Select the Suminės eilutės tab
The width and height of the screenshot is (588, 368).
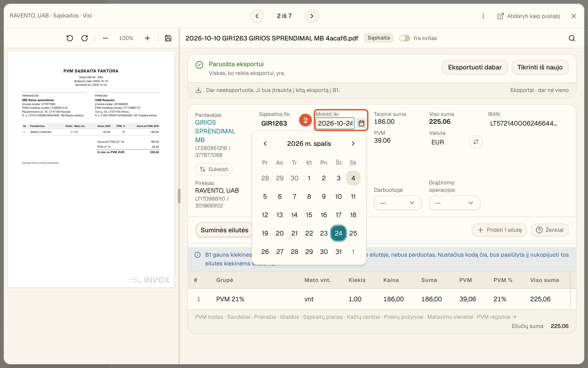[x=224, y=230]
